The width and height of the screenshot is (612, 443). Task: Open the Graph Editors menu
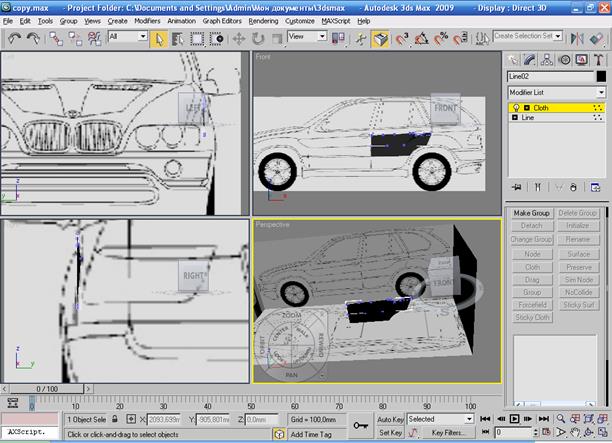[x=222, y=21]
